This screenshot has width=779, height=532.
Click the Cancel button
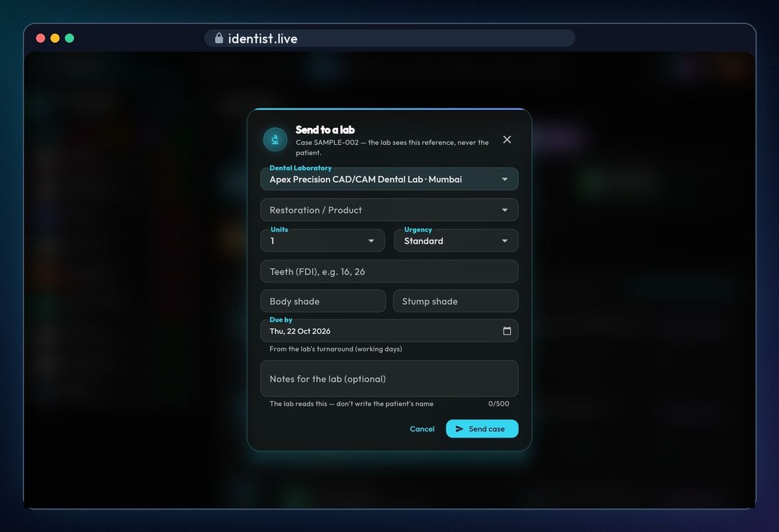(x=422, y=429)
